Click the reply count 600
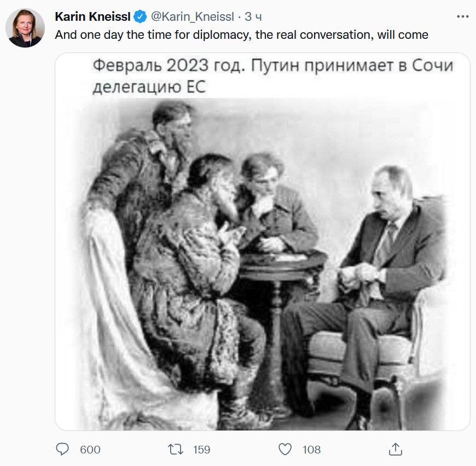476x466 pixels. (x=90, y=450)
